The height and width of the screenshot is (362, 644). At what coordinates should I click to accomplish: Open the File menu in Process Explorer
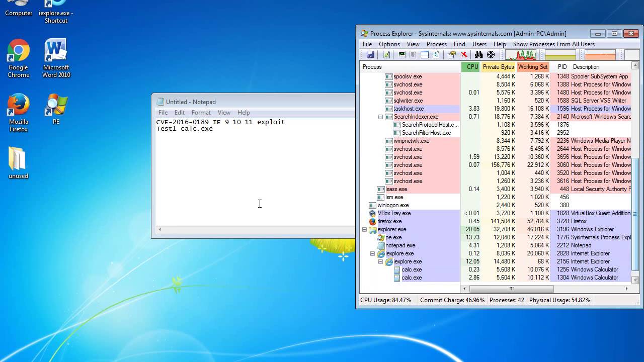click(367, 44)
